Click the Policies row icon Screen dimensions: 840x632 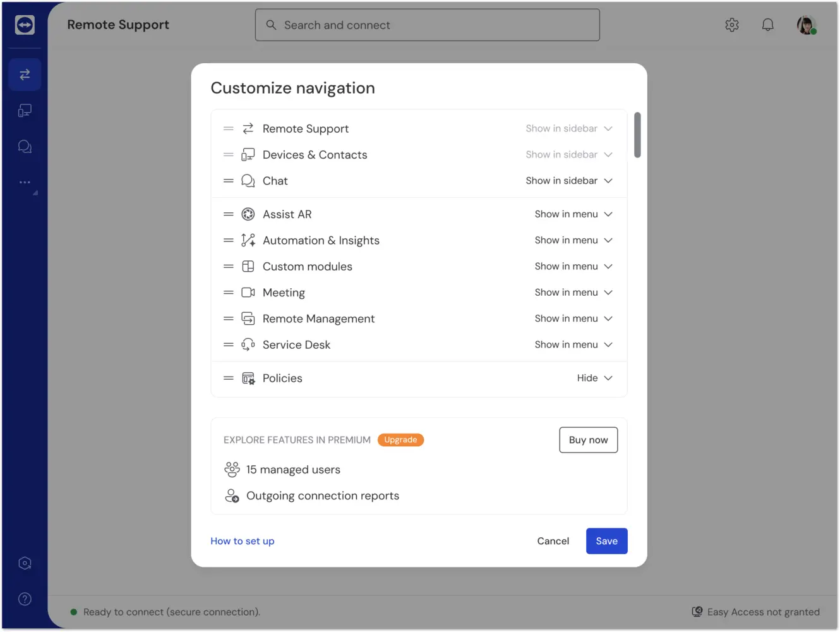(248, 379)
